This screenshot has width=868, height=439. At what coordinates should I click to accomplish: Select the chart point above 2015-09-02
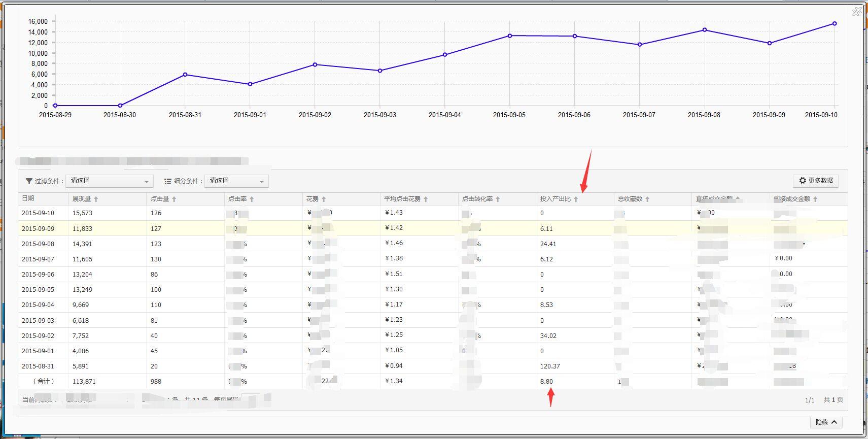(315, 64)
